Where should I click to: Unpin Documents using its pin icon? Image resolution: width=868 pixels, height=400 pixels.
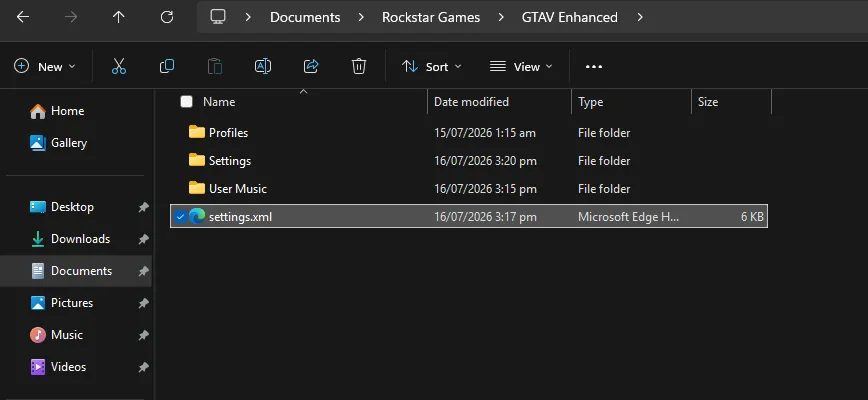point(143,271)
